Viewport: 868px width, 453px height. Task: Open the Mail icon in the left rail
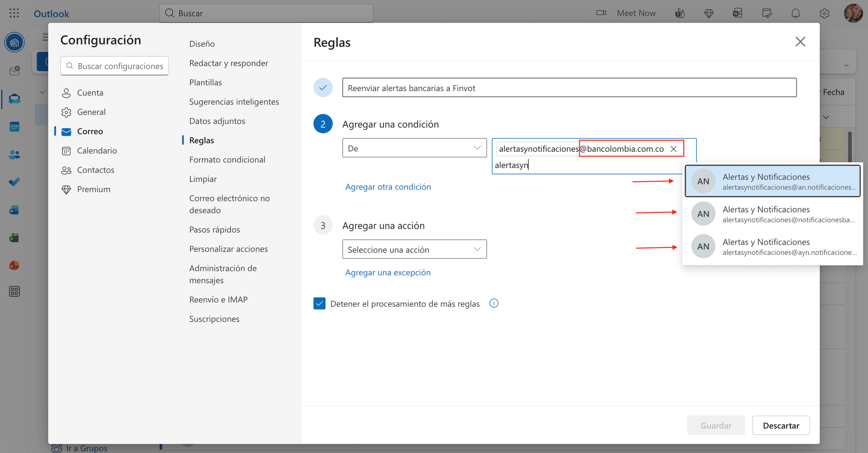[x=14, y=99]
